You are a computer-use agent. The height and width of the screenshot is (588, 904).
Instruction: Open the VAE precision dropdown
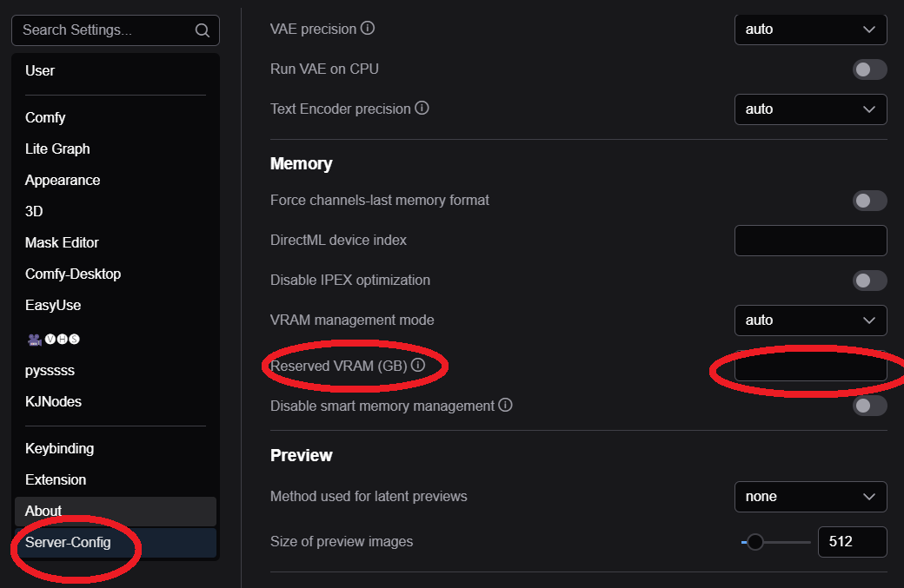point(810,30)
